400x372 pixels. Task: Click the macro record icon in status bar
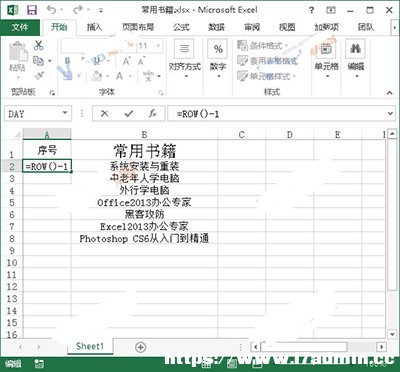pyautogui.click(x=39, y=364)
